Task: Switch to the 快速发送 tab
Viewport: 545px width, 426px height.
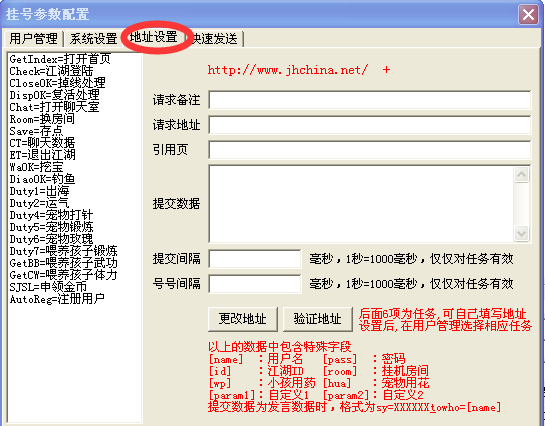Action: tap(215, 39)
